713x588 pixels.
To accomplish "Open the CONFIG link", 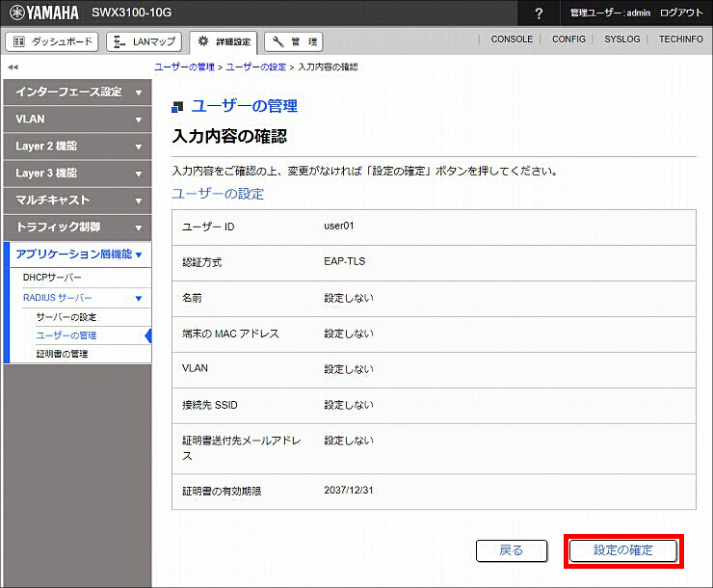I will [x=568, y=40].
